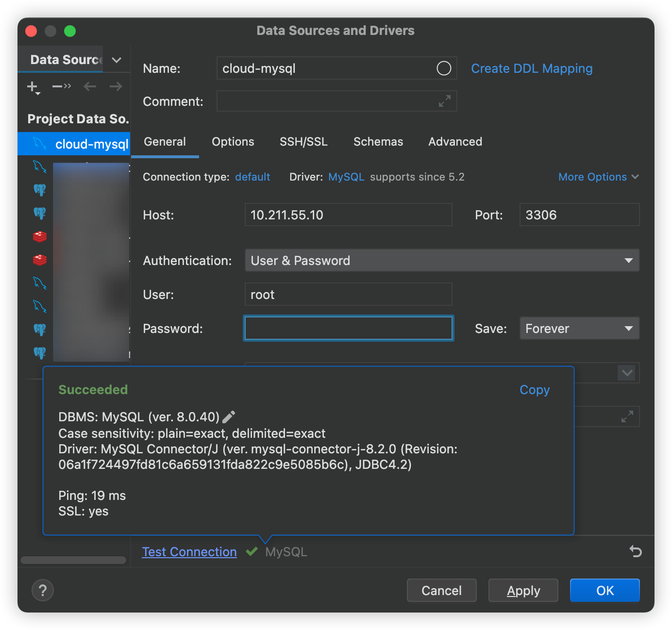The image size is (672, 630).
Task: Click the default connection type link
Action: [252, 177]
